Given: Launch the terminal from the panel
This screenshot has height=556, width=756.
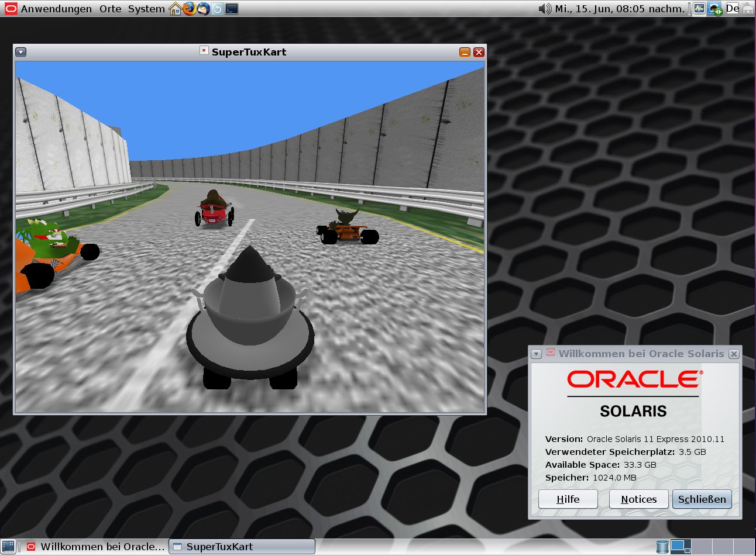Looking at the screenshot, I should pyautogui.click(x=232, y=9).
